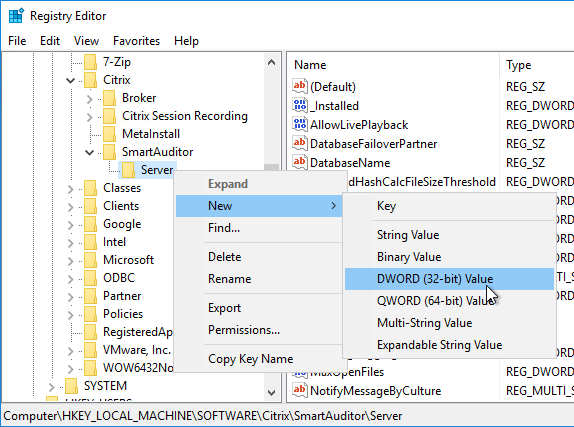Choose Expandable String Value
Screen dimensions: 574x427
(x=449, y=345)
